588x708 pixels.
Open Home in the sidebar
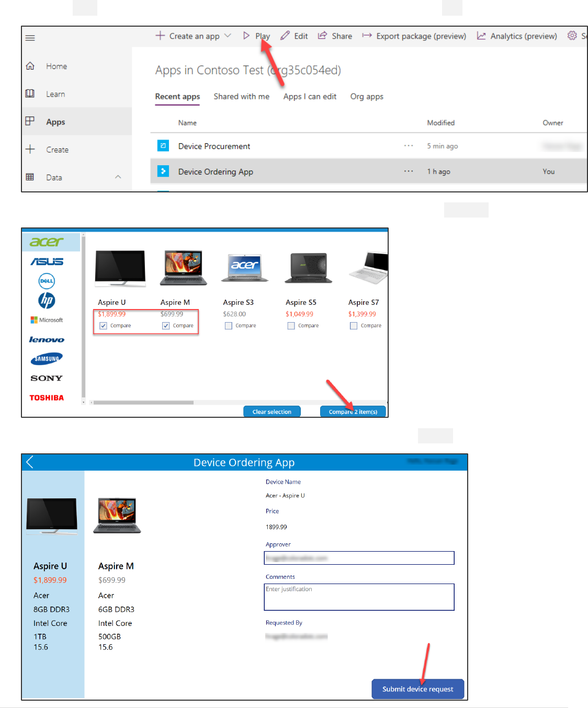56,66
